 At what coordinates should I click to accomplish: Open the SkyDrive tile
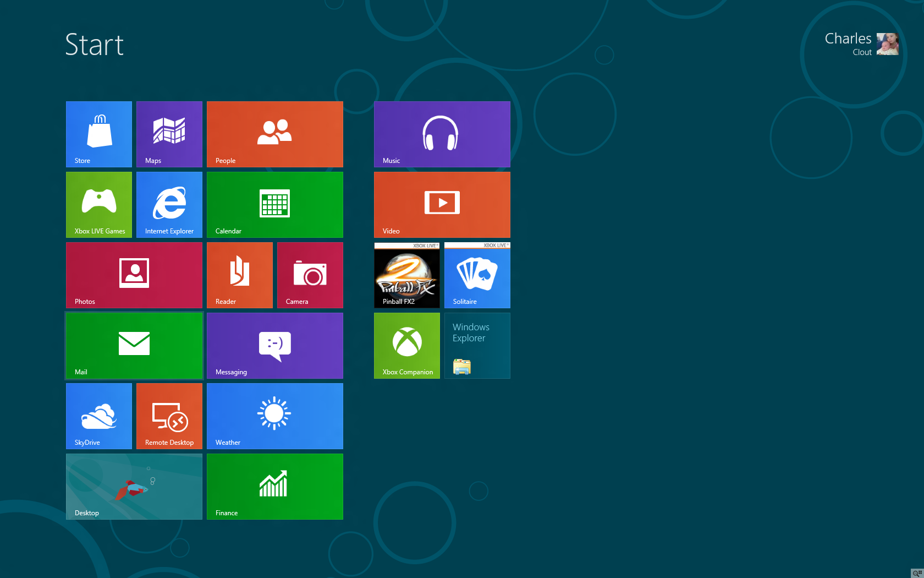pos(99,416)
